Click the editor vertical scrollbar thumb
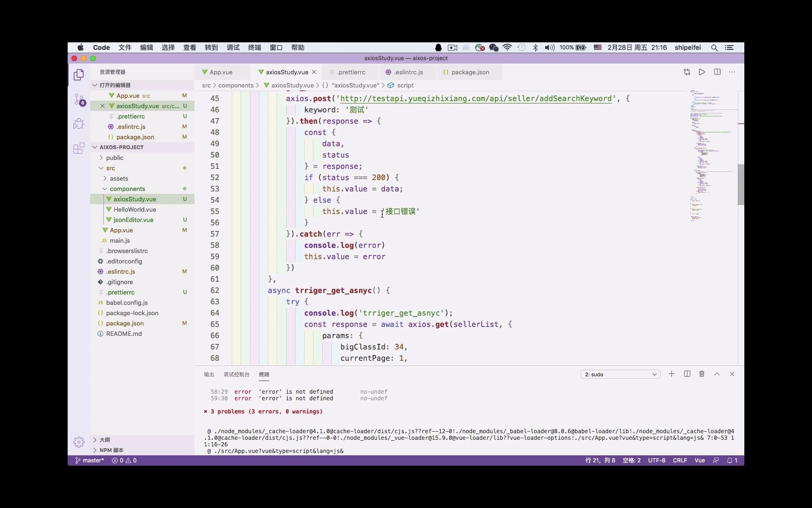Image resolution: width=812 pixels, height=508 pixels. pos(741,185)
